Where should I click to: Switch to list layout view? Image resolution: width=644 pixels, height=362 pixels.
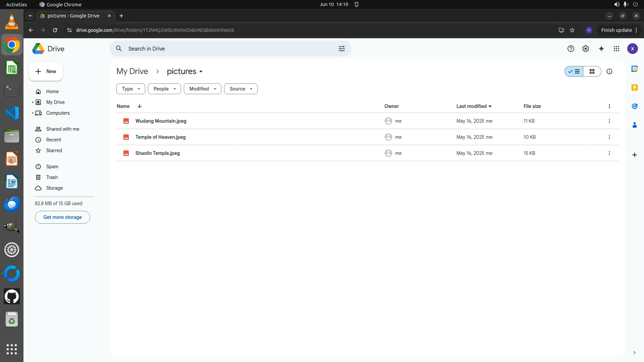click(574, 71)
